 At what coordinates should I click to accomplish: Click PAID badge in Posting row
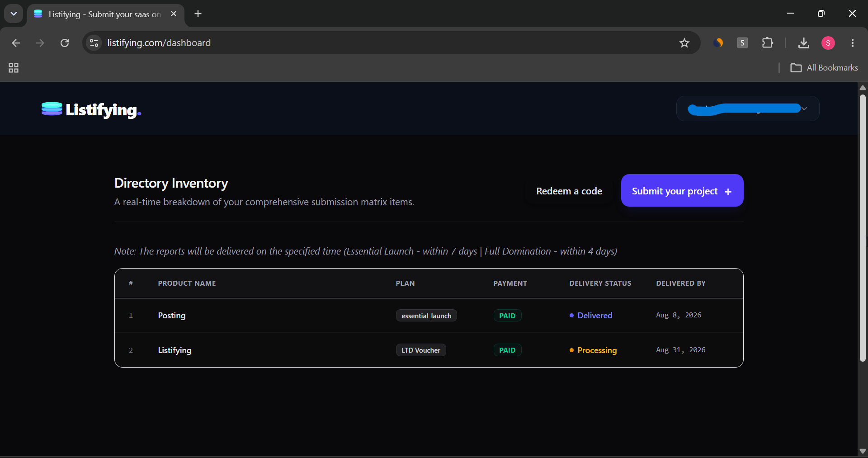[507, 316]
